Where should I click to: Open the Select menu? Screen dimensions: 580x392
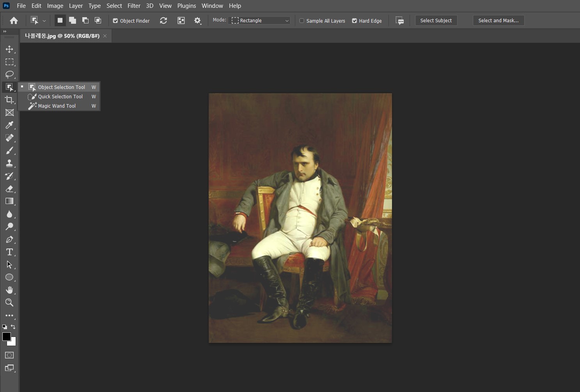click(114, 6)
